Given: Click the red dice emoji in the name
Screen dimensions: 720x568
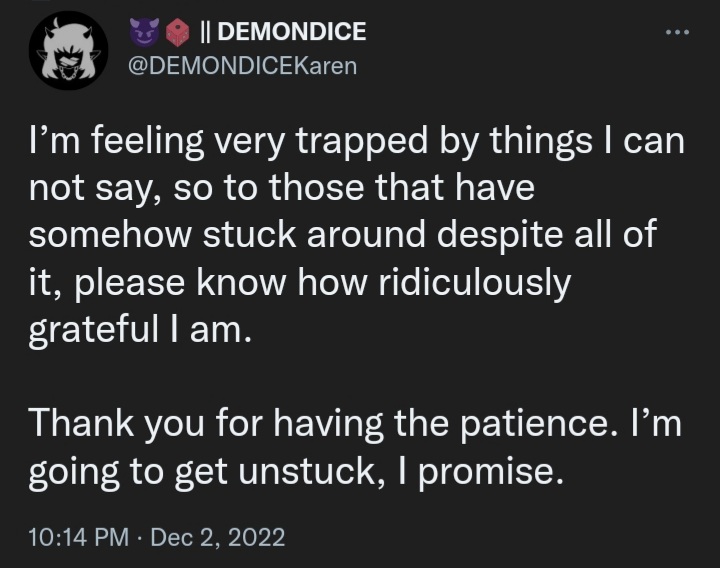Looking at the screenshot, I should 177,33.
